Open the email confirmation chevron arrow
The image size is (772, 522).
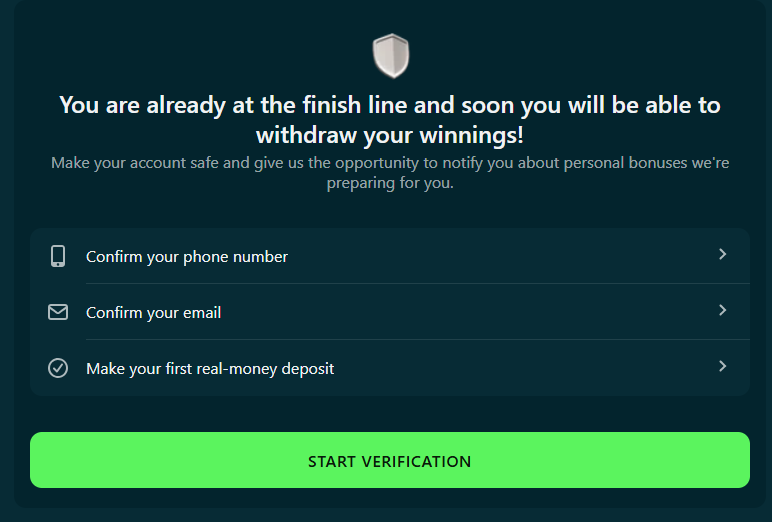722,311
